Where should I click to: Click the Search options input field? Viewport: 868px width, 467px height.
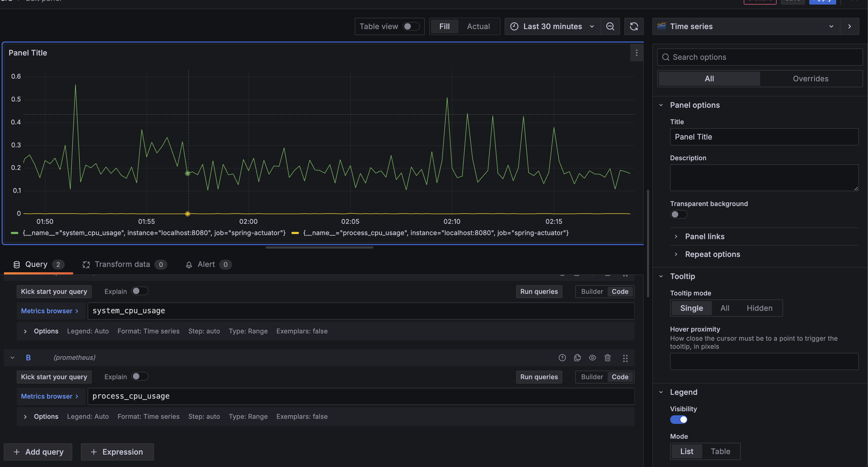point(760,57)
